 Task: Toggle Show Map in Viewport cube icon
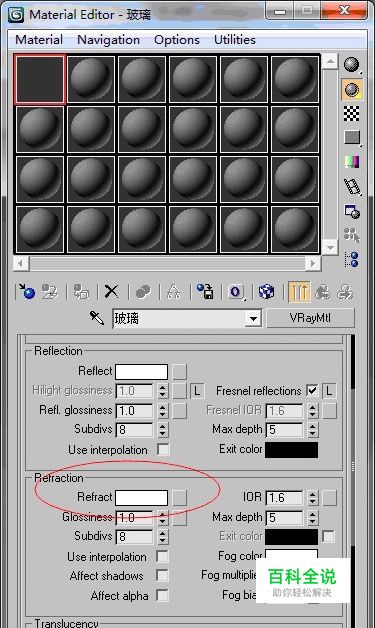coord(266,292)
